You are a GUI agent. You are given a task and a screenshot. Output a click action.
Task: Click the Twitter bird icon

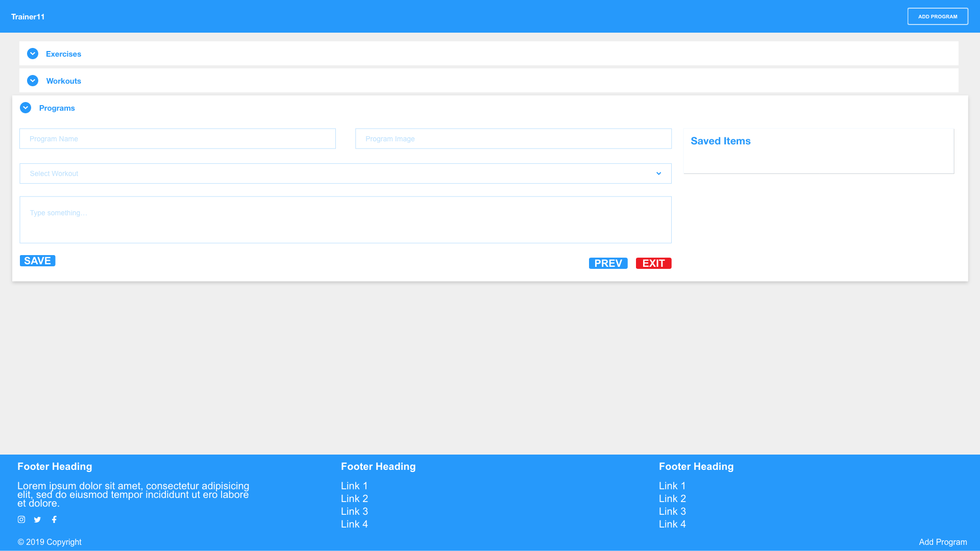pyautogui.click(x=37, y=519)
